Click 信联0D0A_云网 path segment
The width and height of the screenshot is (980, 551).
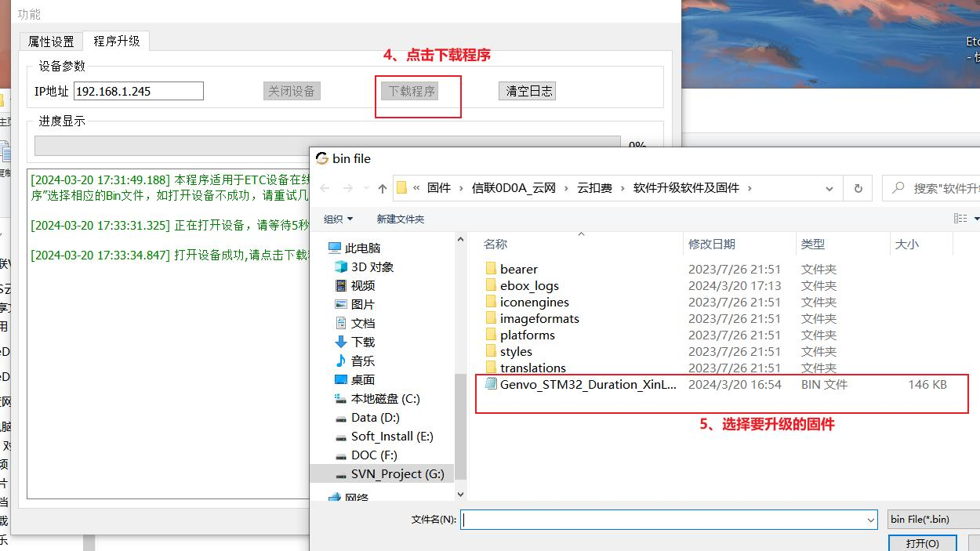coord(514,188)
